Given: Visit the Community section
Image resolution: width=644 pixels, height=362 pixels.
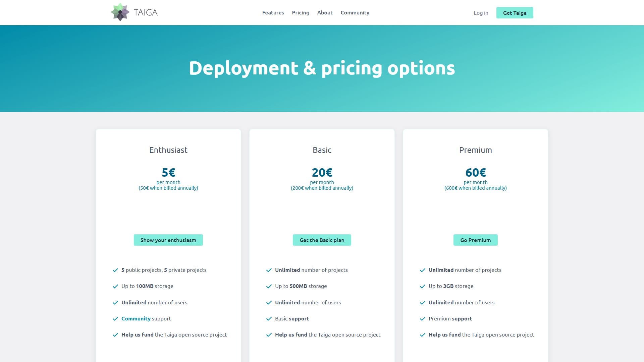Looking at the screenshot, I should tap(355, 13).
